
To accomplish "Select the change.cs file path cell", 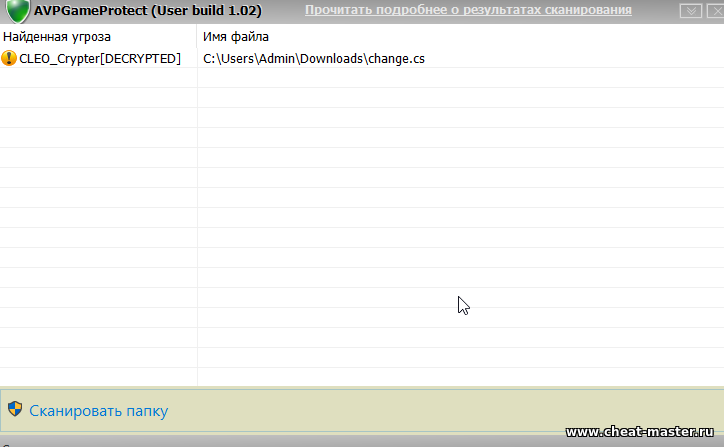I will point(314,59).
